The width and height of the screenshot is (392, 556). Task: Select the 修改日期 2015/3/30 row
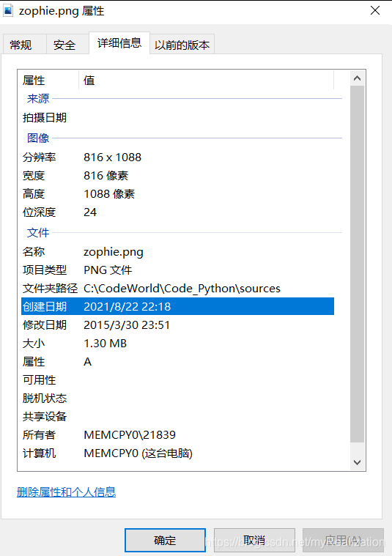pos(178,325)
